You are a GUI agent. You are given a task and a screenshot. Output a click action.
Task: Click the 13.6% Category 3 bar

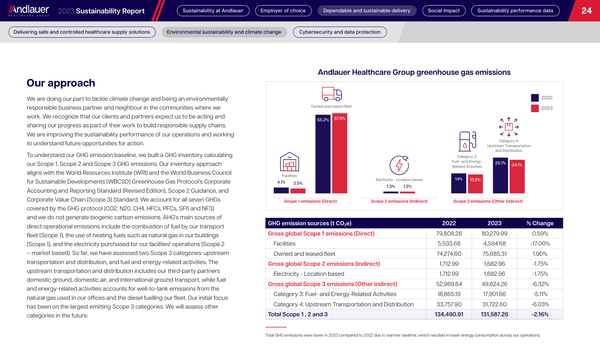[475, 184]
